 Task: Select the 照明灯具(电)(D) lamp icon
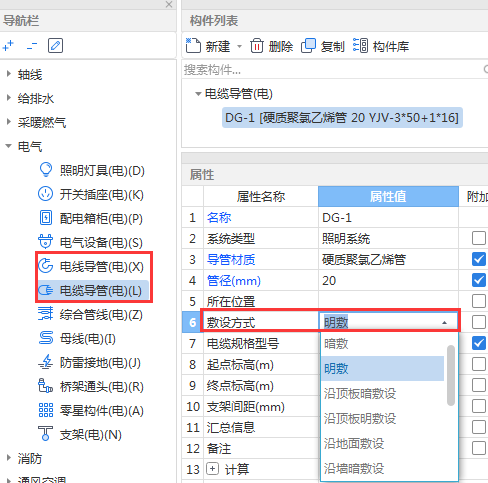46,170
